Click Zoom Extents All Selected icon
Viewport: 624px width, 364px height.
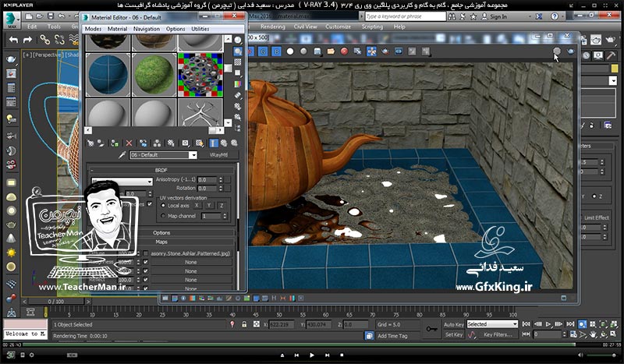click(613, 324)
